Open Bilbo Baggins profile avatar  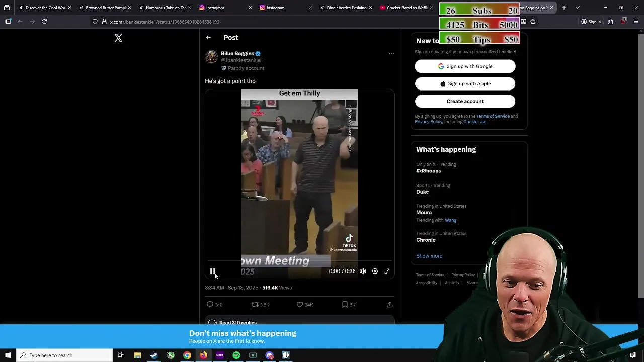pyautogui.click(x=211, y=57)
